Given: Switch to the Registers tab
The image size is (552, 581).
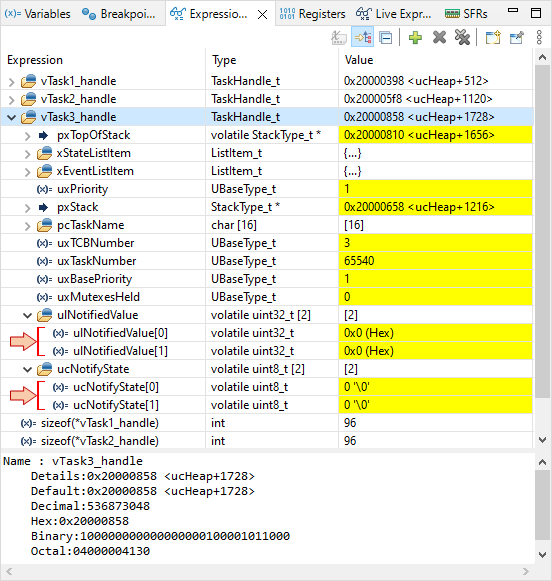Looking at the screenshot, I should click(x=312, y=14).
